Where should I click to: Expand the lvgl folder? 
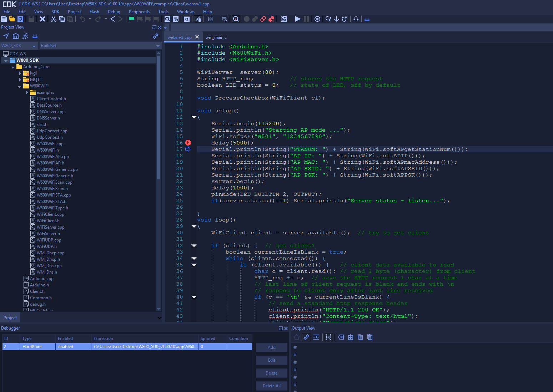pyautogui.click(x=20, y=73)
